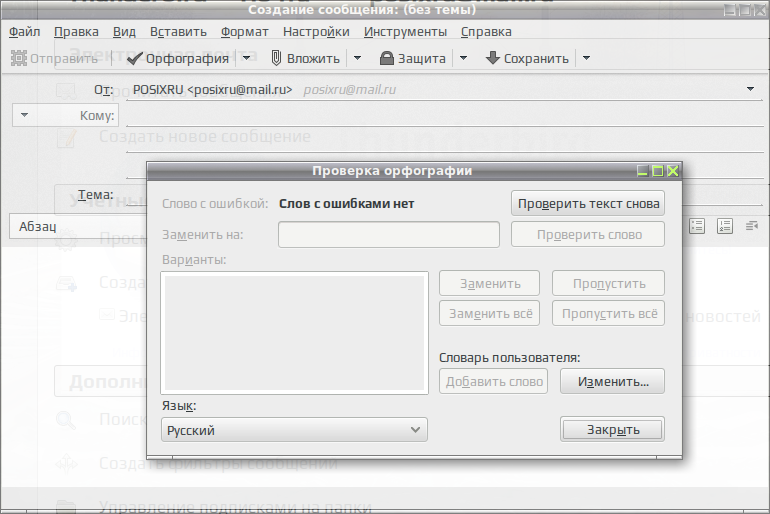Open spell check via Орфография toolbar button

(178, 58)
